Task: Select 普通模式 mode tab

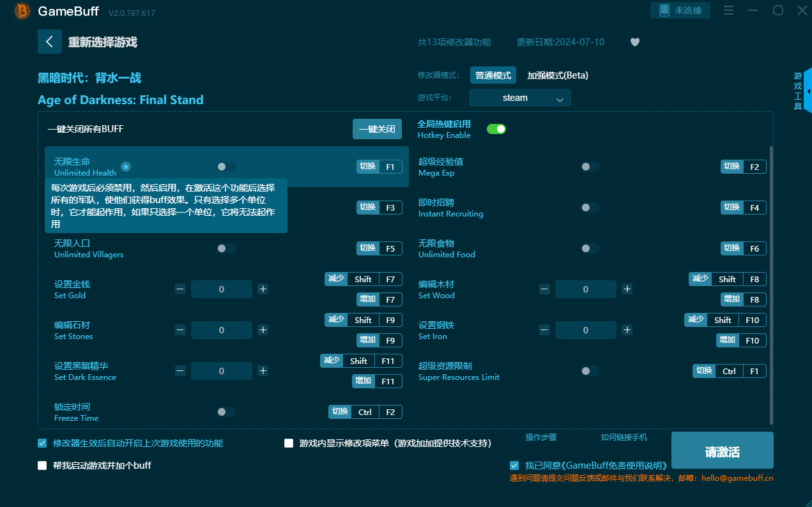Action: point(493,75)
